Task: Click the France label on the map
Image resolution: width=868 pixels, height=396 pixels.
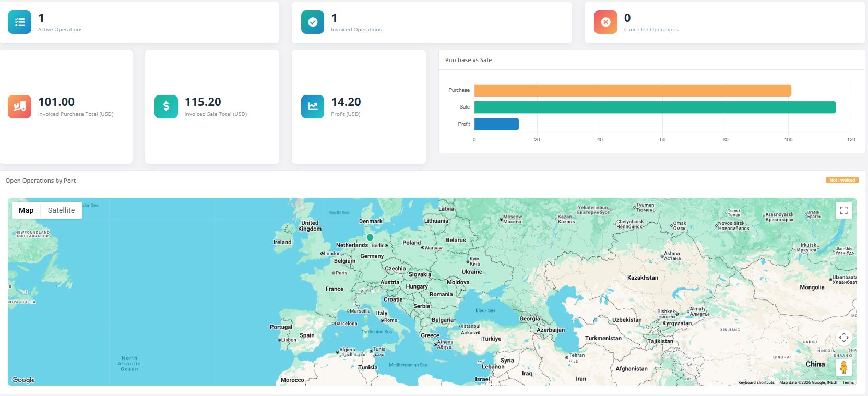Action: [x=335, y=289]
